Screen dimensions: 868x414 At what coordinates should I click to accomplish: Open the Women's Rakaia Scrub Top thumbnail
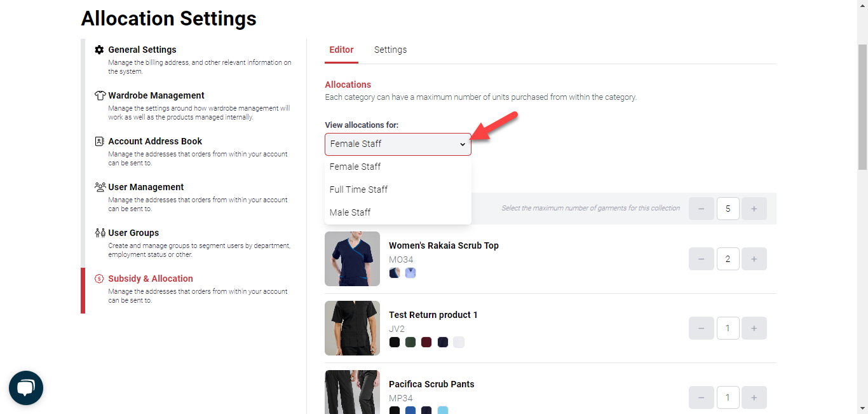[x=352, y=259]
